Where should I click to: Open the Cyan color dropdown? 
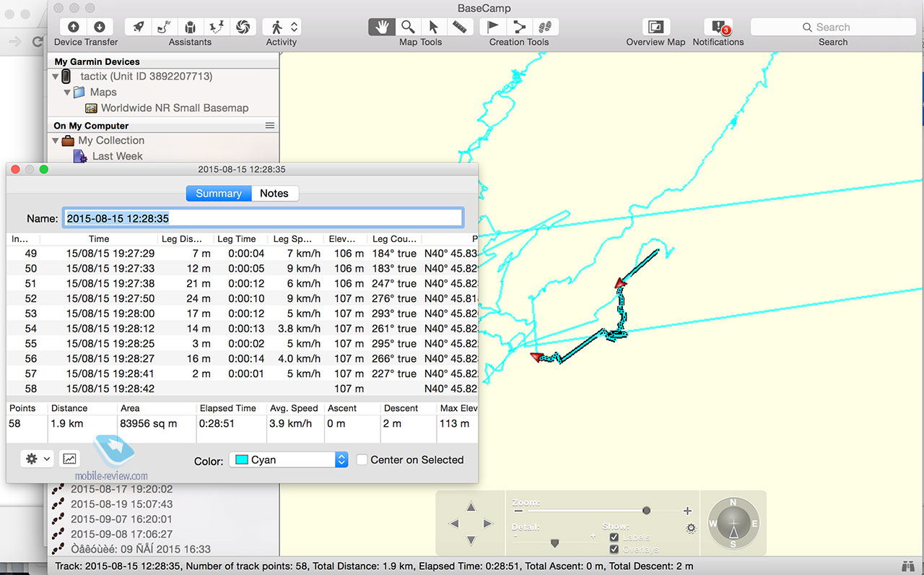tap(288, 459)
